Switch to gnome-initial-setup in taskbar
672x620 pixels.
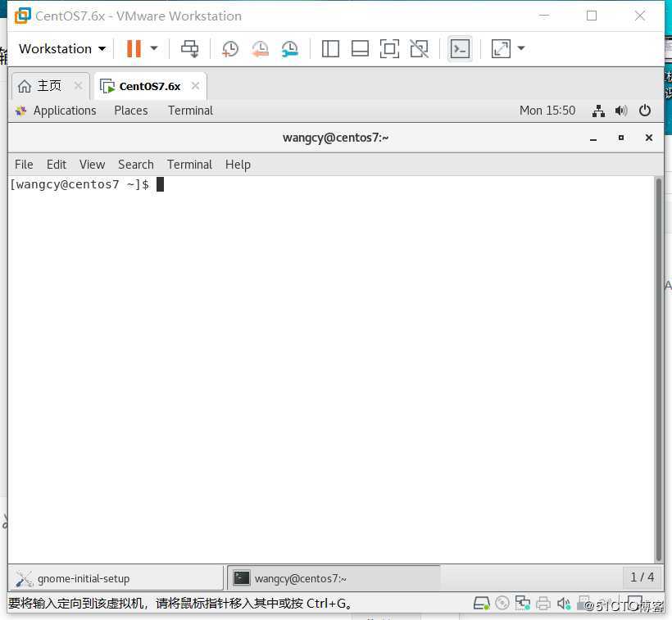tap(116, 578)
